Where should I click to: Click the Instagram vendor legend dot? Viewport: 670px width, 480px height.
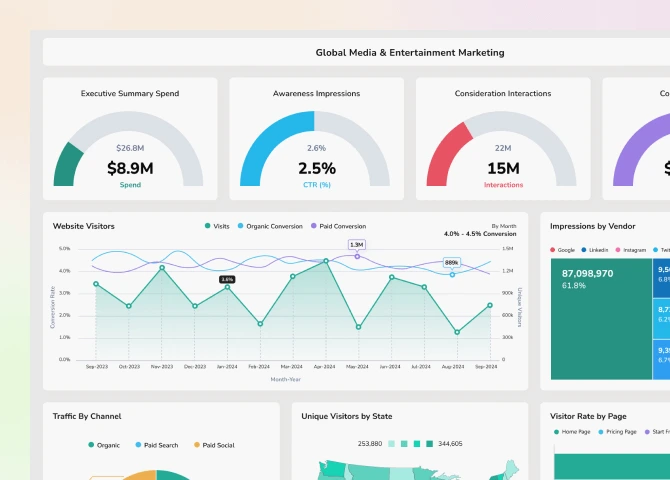click(619, 250)
